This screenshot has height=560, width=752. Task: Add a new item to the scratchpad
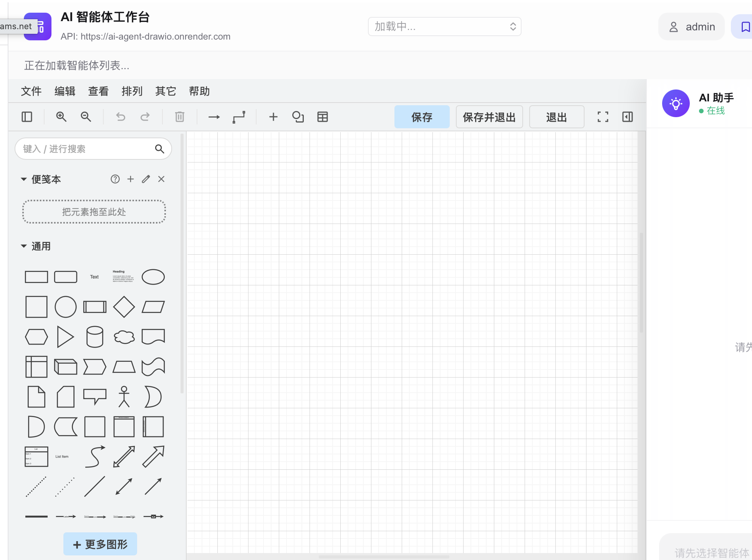pos(131,179)
